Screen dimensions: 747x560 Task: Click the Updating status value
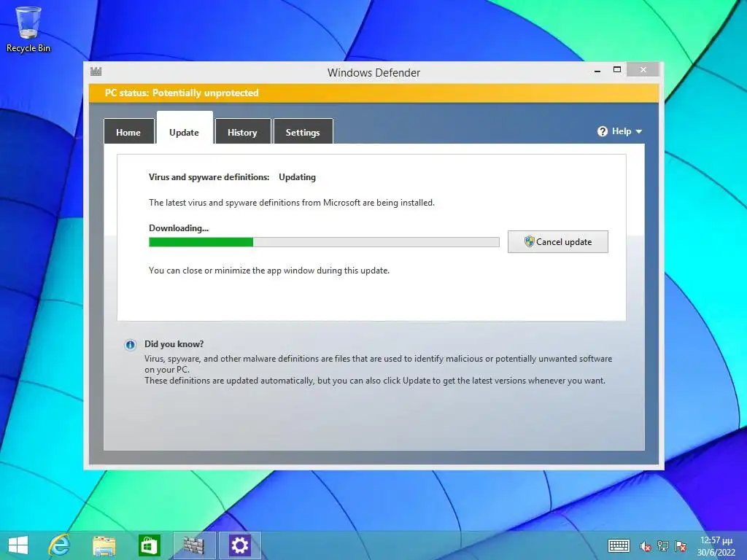[298, 177]
